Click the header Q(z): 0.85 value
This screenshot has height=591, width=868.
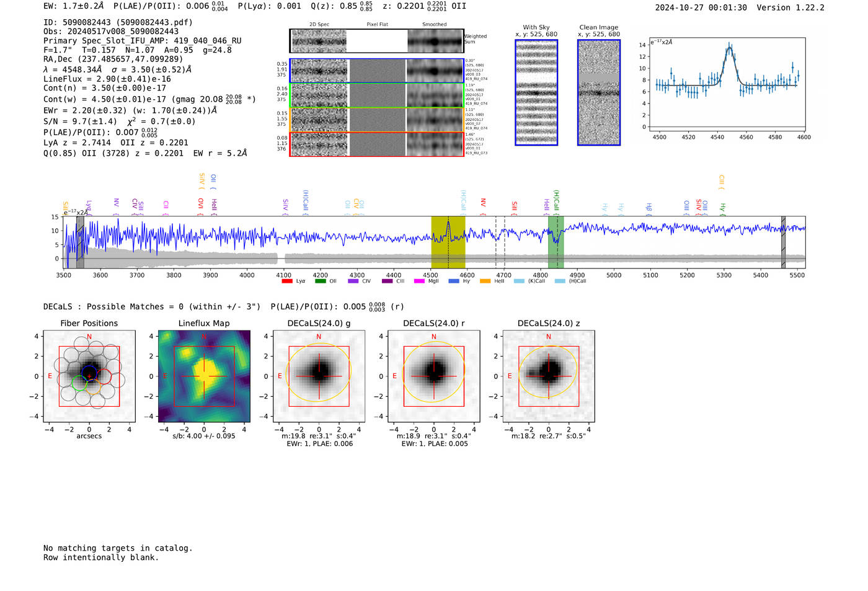pyautogui.click(x=341, y=6)
